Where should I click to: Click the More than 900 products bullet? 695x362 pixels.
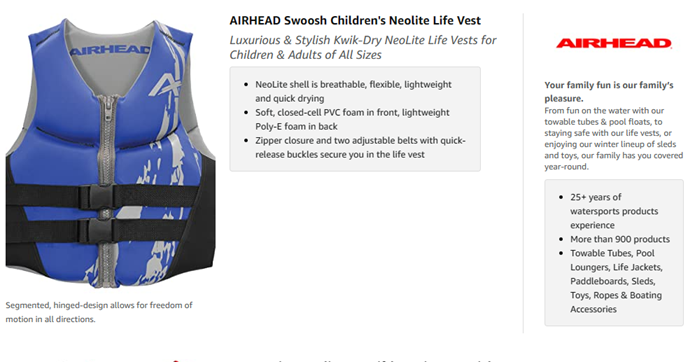[x=620, y=239]
